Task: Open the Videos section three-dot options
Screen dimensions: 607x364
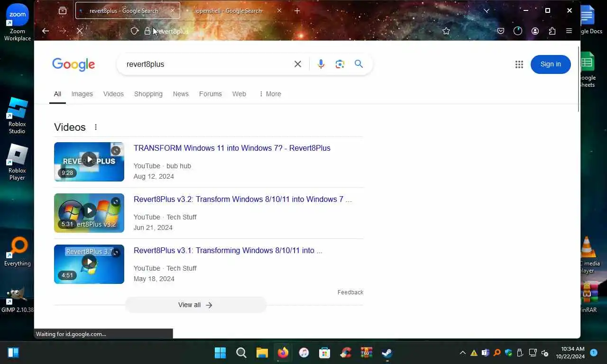Action: [x=96, y=127]
